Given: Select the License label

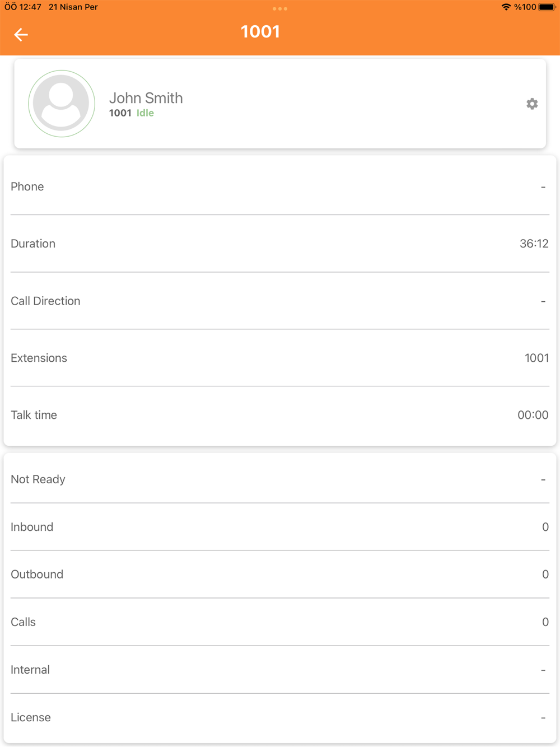Looking at the screenshot, I should (31, 717).
